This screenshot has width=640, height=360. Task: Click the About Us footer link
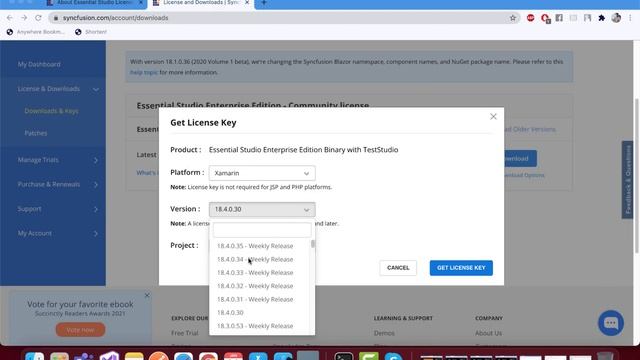(x=488, y=333)
